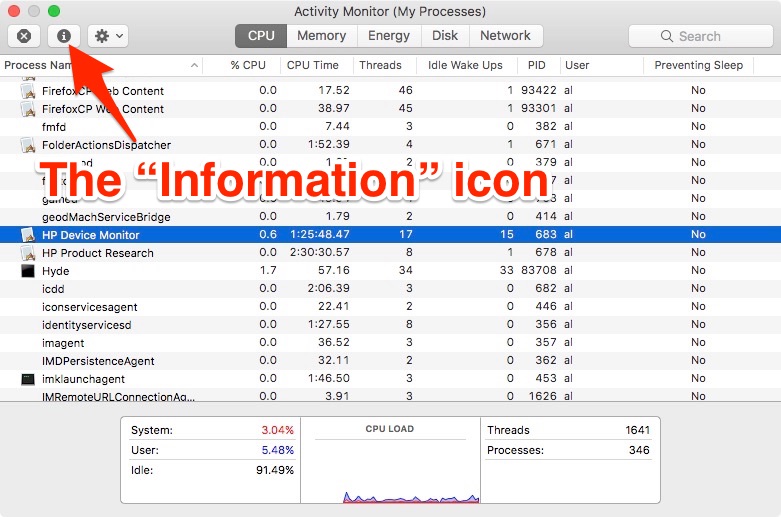Click the Idle 91.49% value
The image size is (781, 517).
click(275, 470)
